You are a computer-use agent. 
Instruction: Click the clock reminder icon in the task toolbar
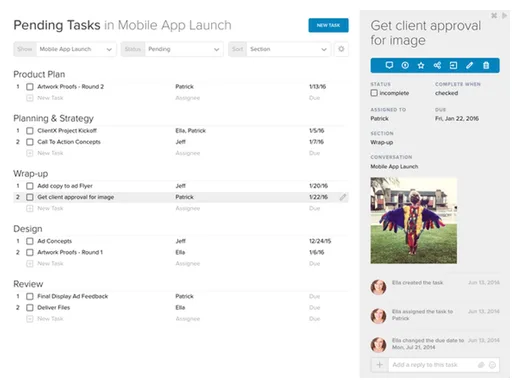pyautogui.click(x=405, y=65)
